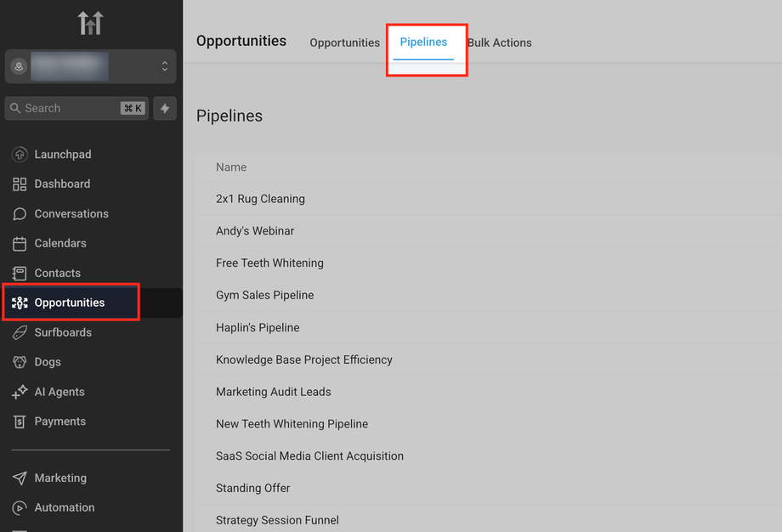Viewport: 782px width, 532px height.
Task: Expand the account switcher dropdown
Action: coord(164,66)
